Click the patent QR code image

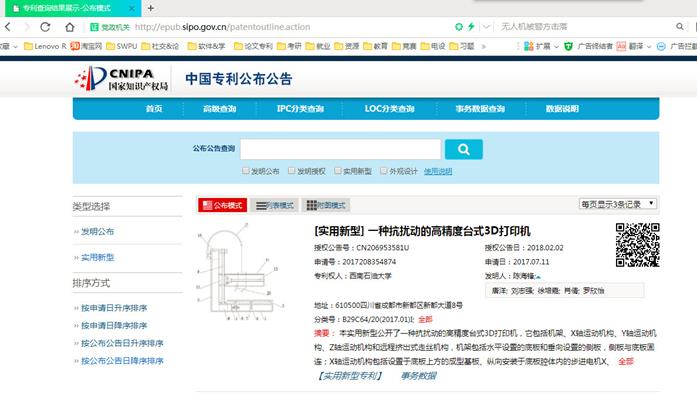coord(637,245)
